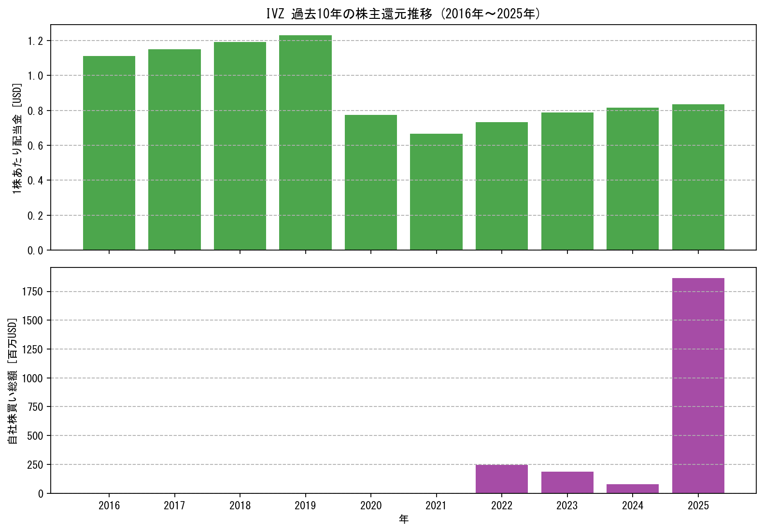Click the x-axis title 年

[404, 519]
